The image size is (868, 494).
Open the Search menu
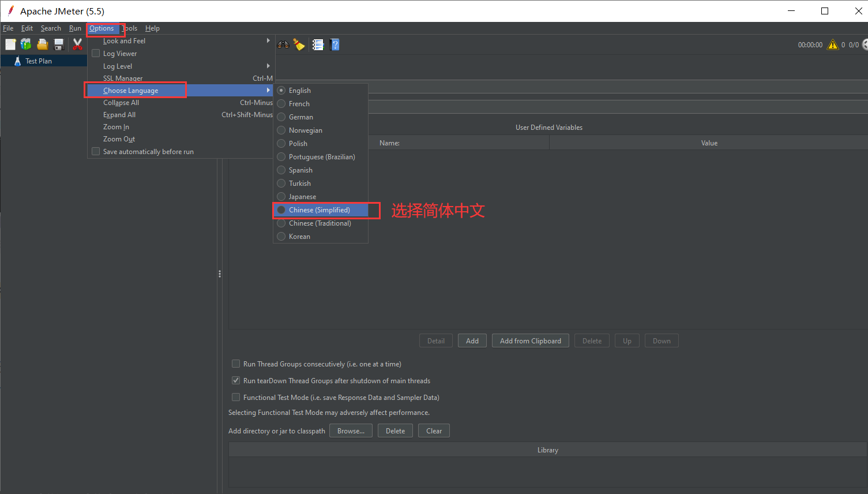coord(51,28)
